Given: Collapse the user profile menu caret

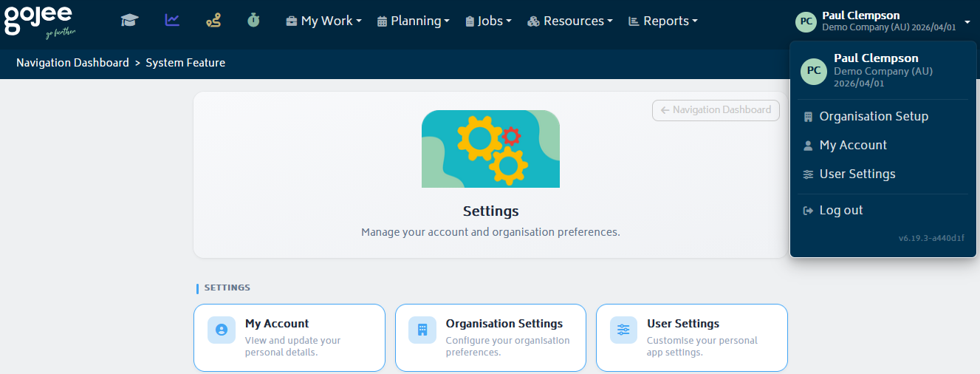Looking at the screenshot, I should pos(967,21).
